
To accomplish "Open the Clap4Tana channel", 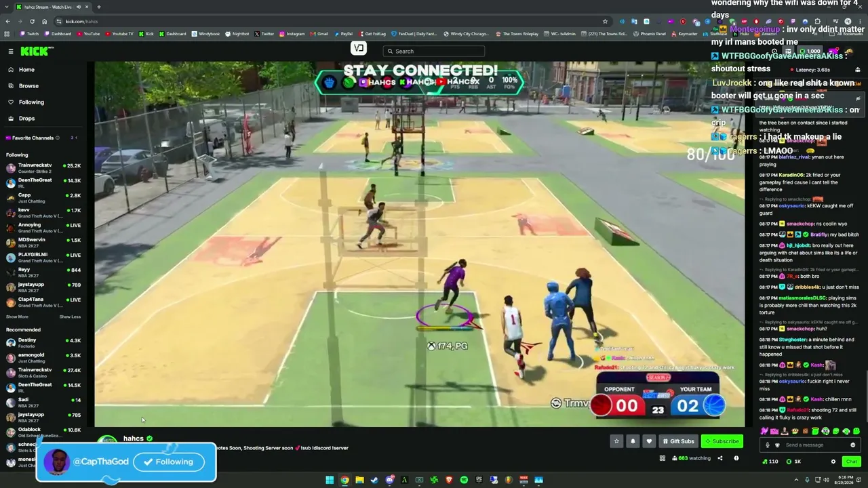I will pos(43,302).
